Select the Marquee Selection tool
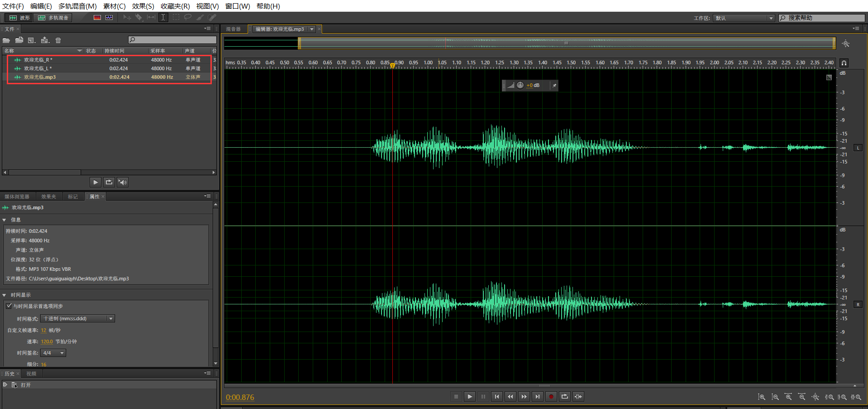This screenshot has width=868, height=409. pyautogui.click(x=176, y=17)
